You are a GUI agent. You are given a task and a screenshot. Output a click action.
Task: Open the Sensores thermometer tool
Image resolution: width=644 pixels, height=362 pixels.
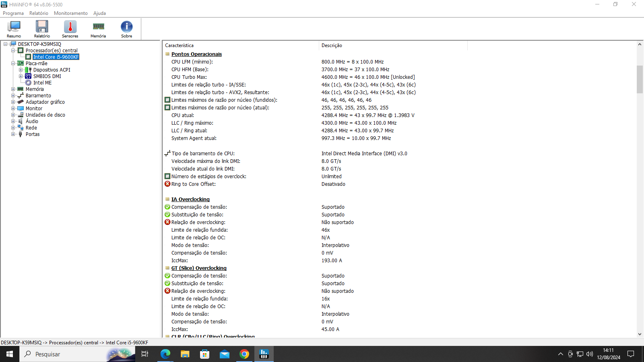[x=70, y=29]
